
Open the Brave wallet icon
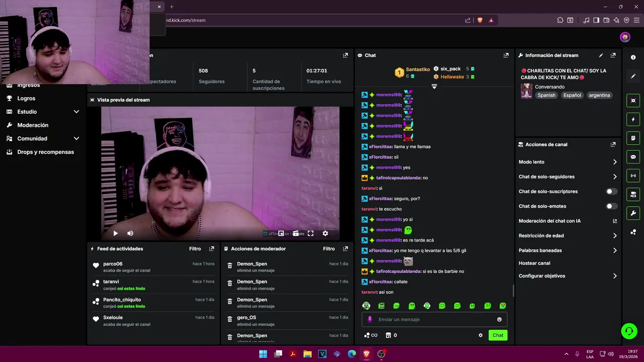[606, 20]
